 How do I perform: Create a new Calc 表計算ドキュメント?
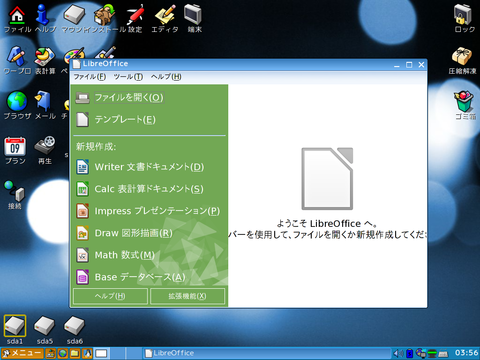point(140,189)
